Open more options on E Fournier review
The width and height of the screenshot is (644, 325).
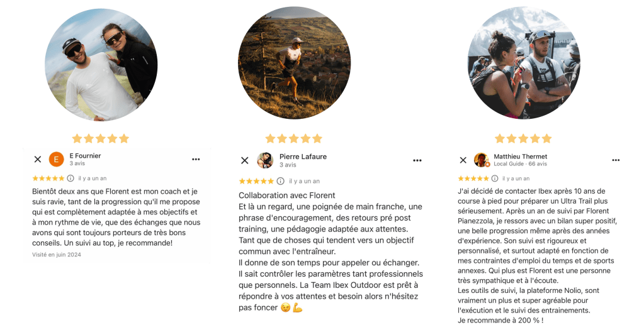pyautogui.click(x=196, y=159)
